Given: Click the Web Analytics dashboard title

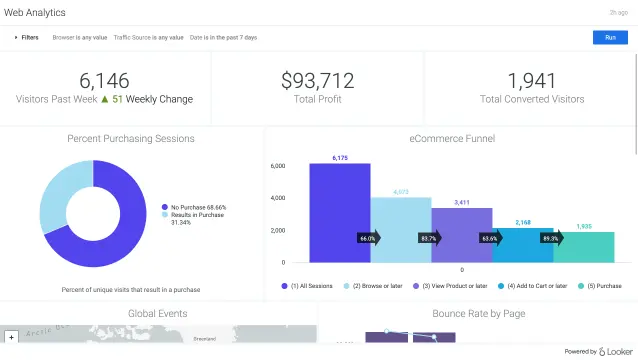Looking at the screenshot, I should 35,13.
